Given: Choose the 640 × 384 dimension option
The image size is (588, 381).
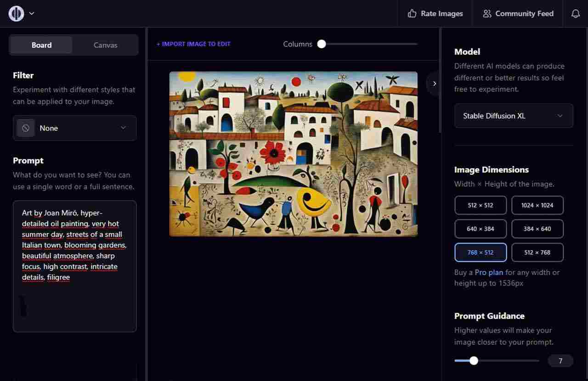Looking at the screenshot, I should (x=480, y=229).
